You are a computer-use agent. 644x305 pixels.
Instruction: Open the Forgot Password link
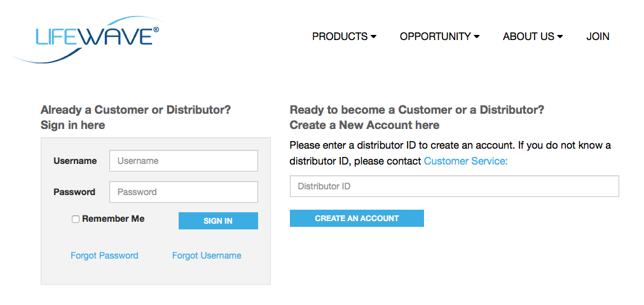coord(104,255)
